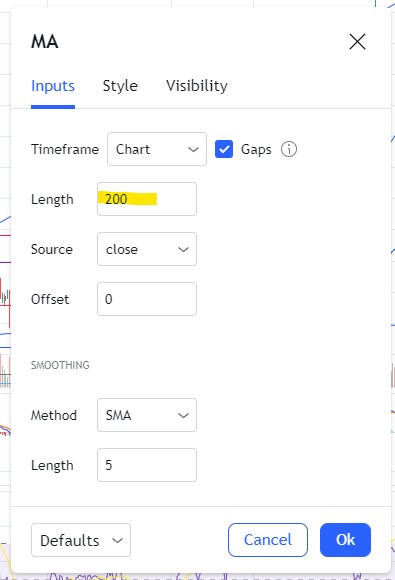This screenshot has width=395, height=580.
Task: Open the smoothing Method dropdown showing SMA
Action: (147, 415)
